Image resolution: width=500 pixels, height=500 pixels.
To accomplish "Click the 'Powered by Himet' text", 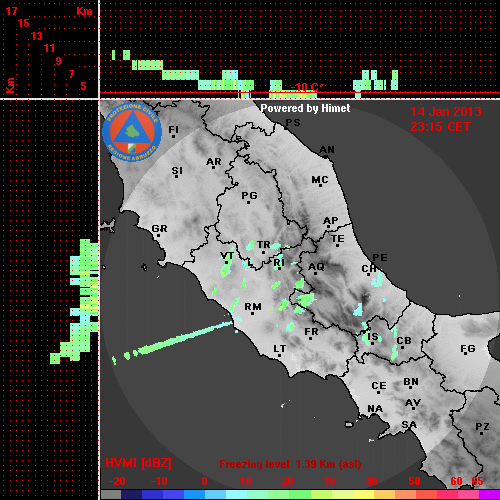I will pyautogui.click(x=305, y=108).
